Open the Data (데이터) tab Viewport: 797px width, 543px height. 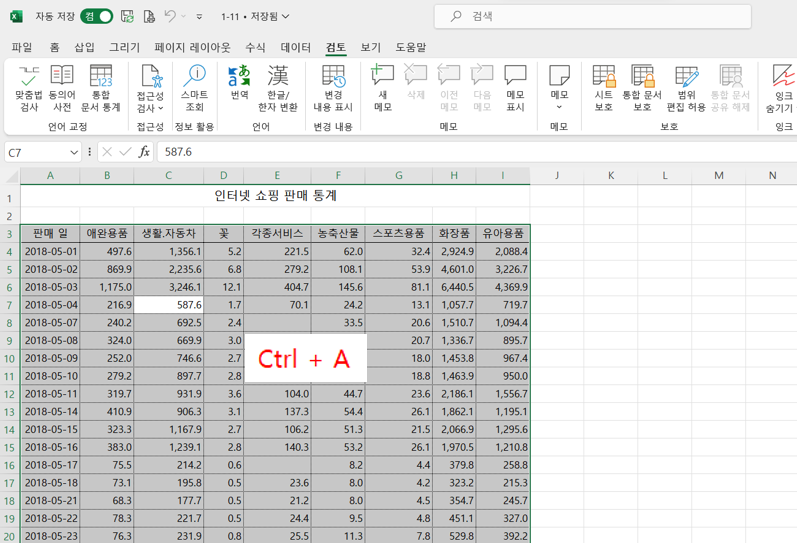point(295,47)
